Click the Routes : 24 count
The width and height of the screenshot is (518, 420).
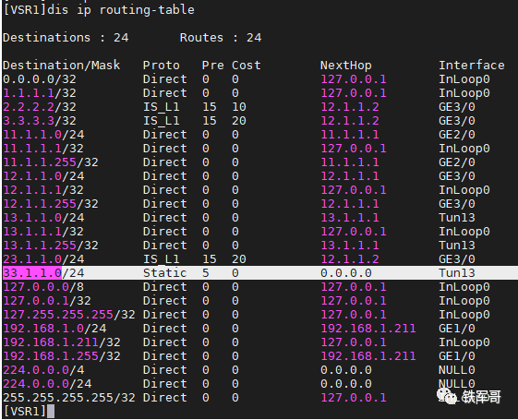click(x=221, y=37)
